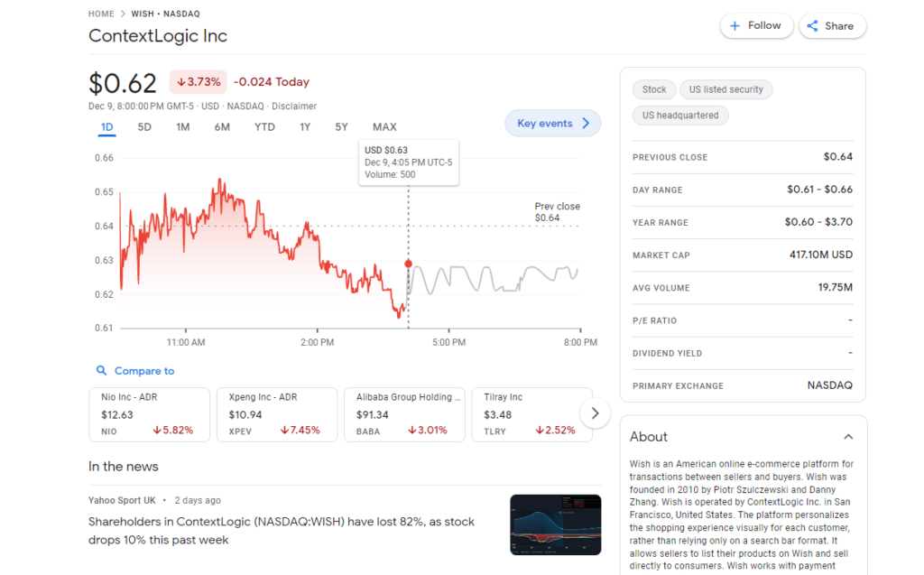Open the Xpeng Inc - ADR comparison card
The image size is (924, 575).
point(277,414)
